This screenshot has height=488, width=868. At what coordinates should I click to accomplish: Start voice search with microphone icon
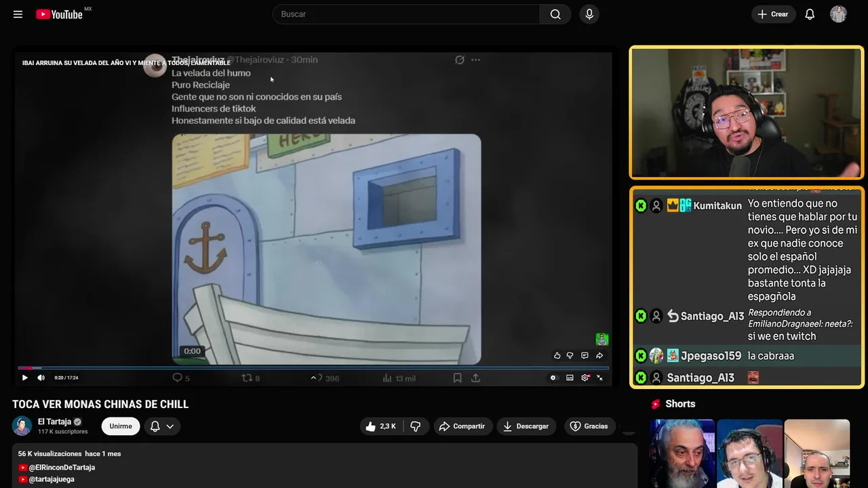(589, 14)
